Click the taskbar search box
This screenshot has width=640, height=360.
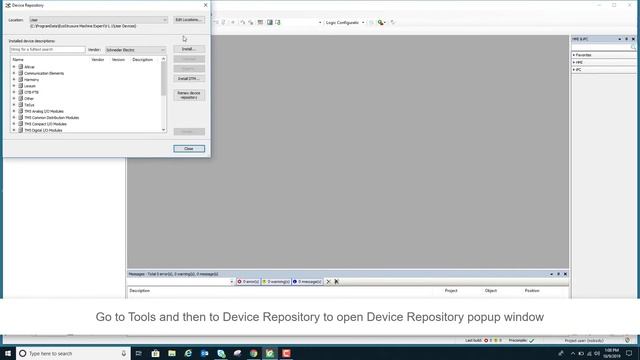point(73,353)
